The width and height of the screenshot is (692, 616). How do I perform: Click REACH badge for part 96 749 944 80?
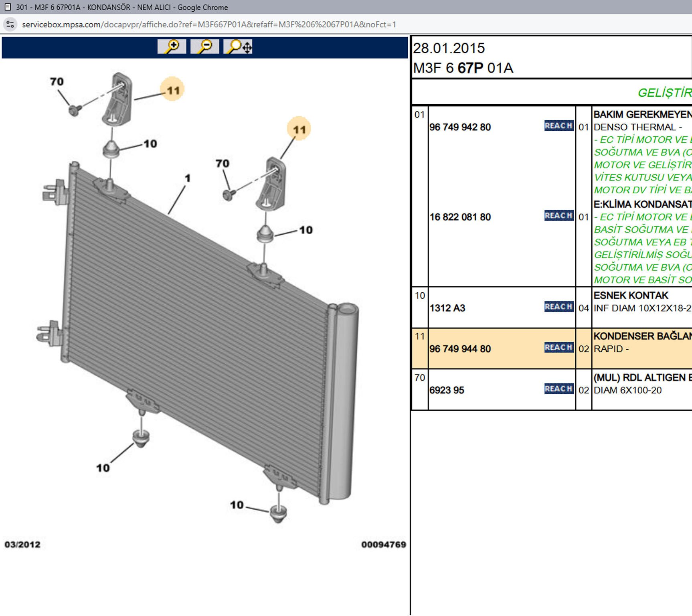coord(558,348)
